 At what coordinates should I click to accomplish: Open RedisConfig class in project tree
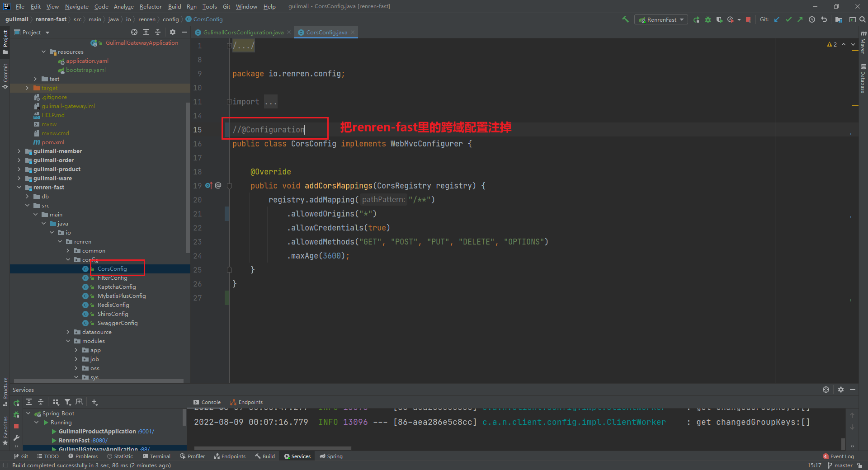pos(113,305)
